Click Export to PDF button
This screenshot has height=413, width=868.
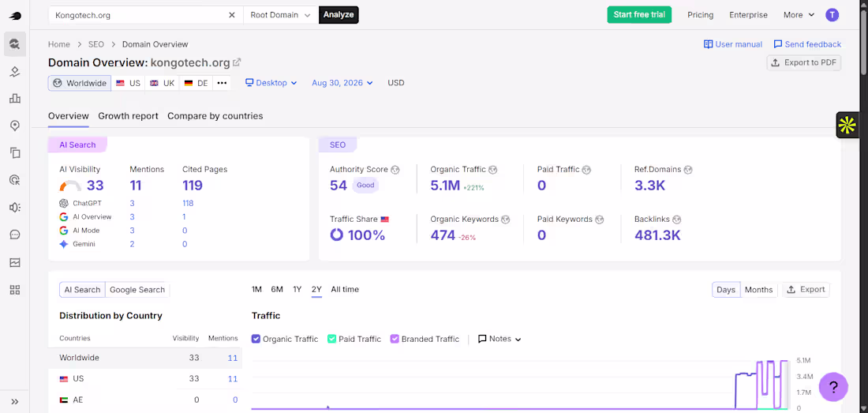pyautogui.click(x=804, y=62)
